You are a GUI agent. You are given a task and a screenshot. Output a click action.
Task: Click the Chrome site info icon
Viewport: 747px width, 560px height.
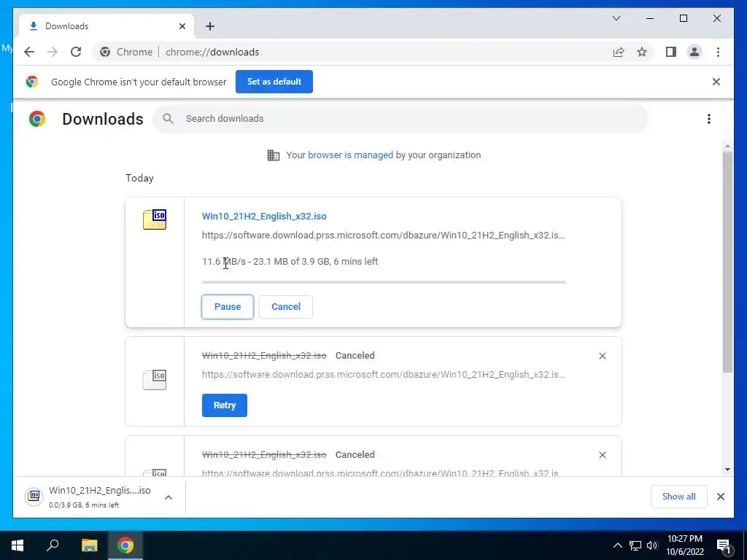tap(105, 52)
